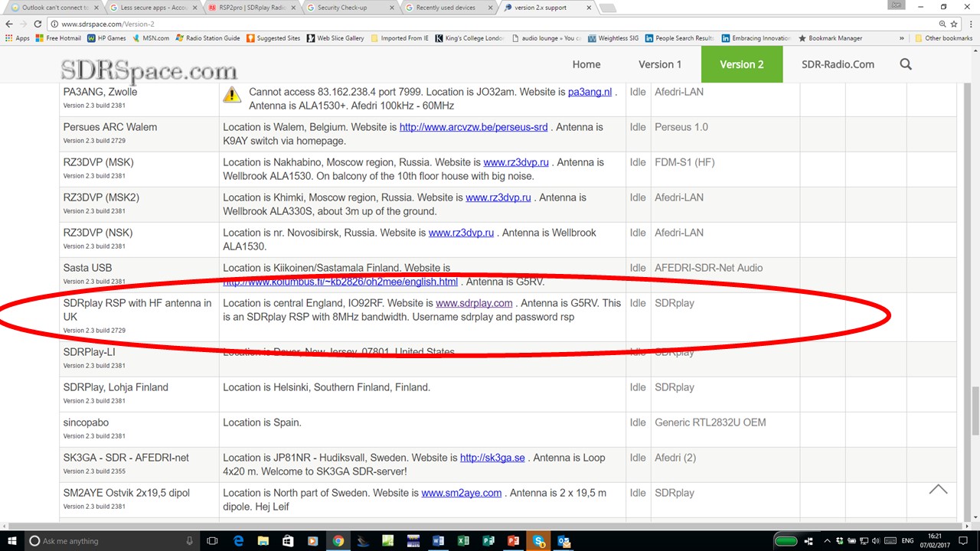Open Excel from the taskbar

tap(463, 541)
